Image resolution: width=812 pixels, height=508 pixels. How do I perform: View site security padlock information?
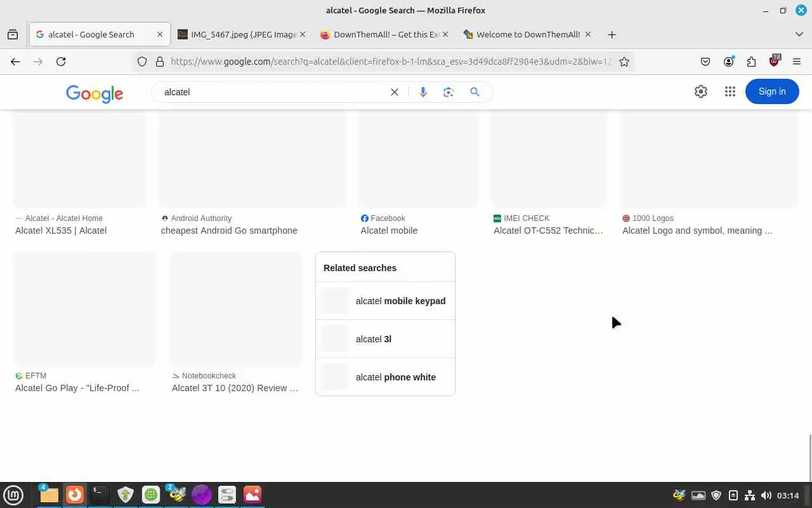[x=159, y=62]
